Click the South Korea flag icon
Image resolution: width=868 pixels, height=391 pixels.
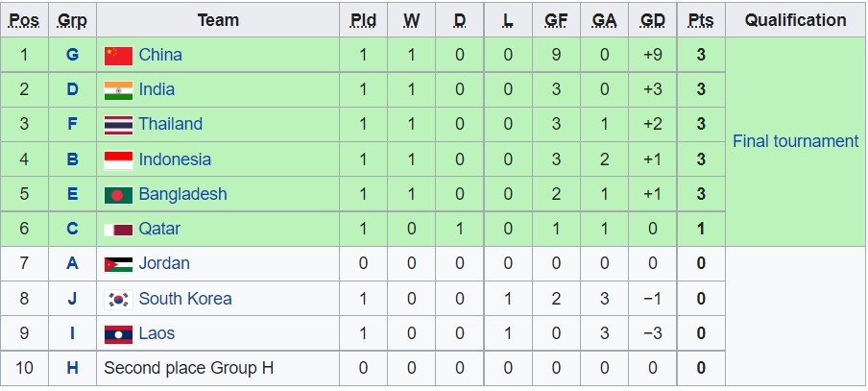[118, 299]
